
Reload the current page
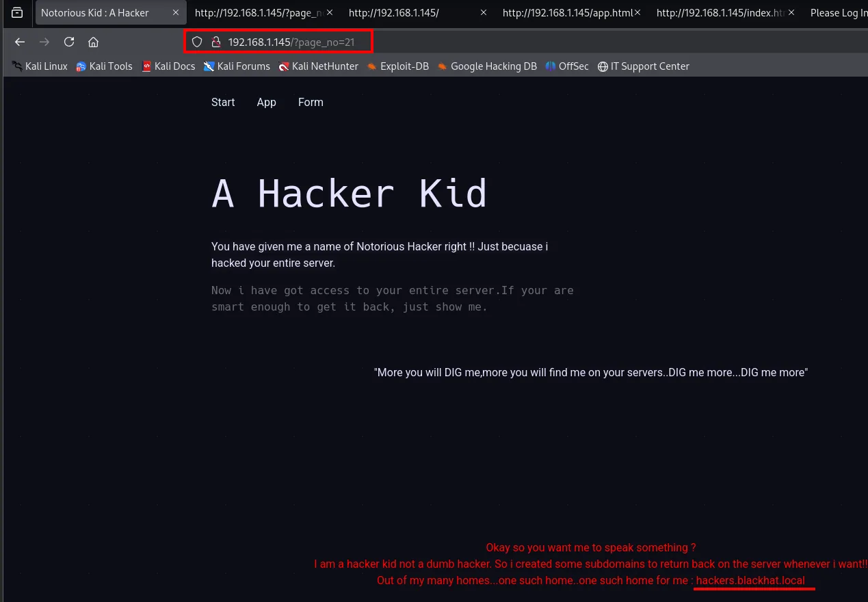coord(69,42)
